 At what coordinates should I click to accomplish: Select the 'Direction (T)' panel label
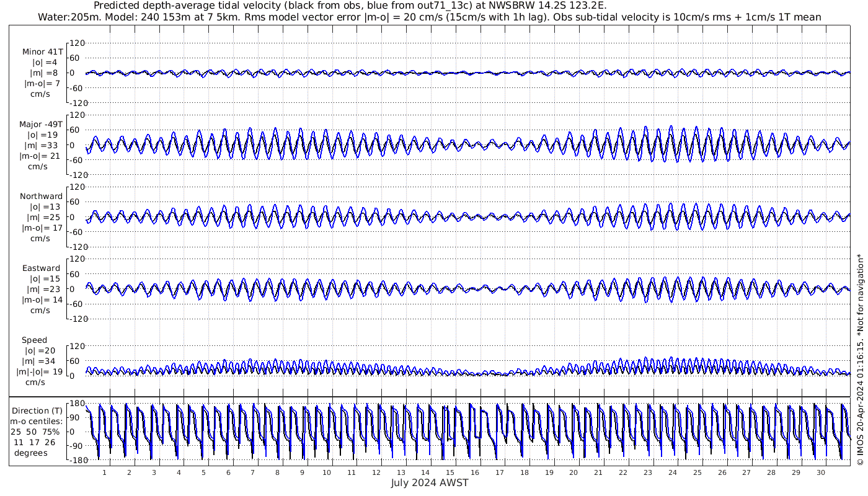tap(37, 411)
